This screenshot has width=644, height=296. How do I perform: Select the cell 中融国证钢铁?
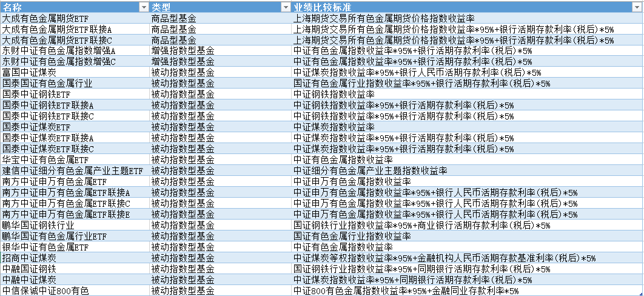tap(75, 269)
